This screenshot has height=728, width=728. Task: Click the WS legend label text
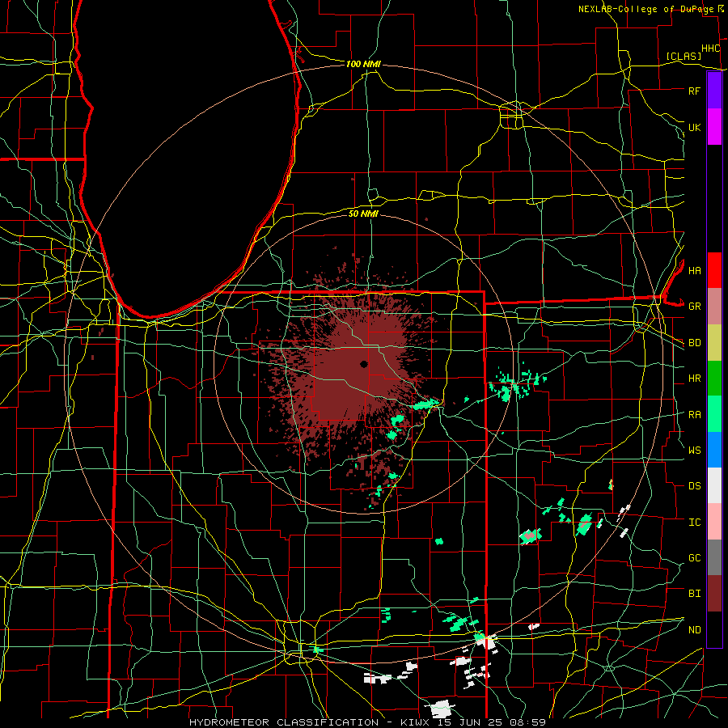pyautogui.click(x=695, y=450)
